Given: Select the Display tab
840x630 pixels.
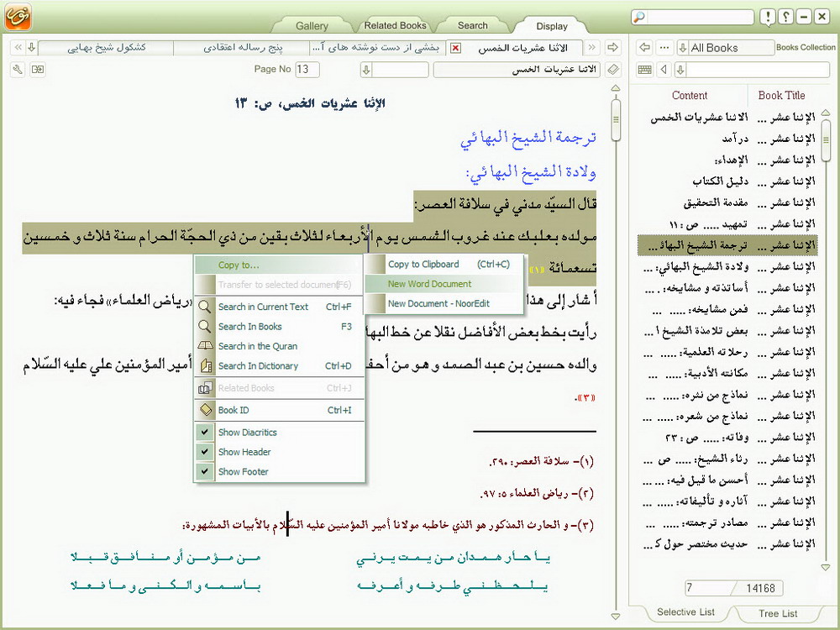Looking at the screenshot, I should (x=552, y=26).
